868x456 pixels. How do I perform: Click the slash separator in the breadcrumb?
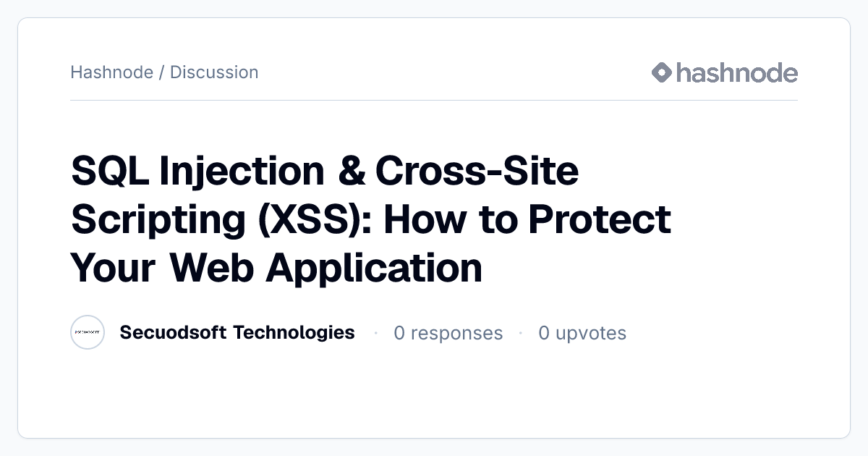click(x=161, y=72)
